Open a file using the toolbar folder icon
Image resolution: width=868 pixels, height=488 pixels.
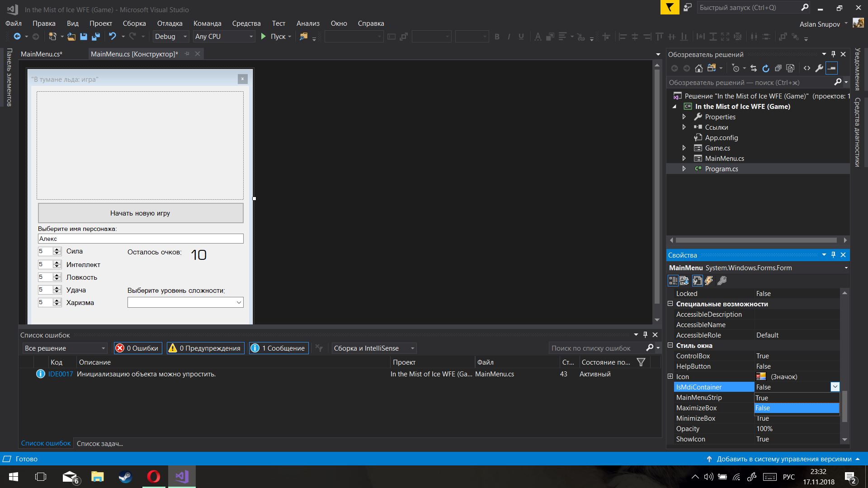pos(71,37)
